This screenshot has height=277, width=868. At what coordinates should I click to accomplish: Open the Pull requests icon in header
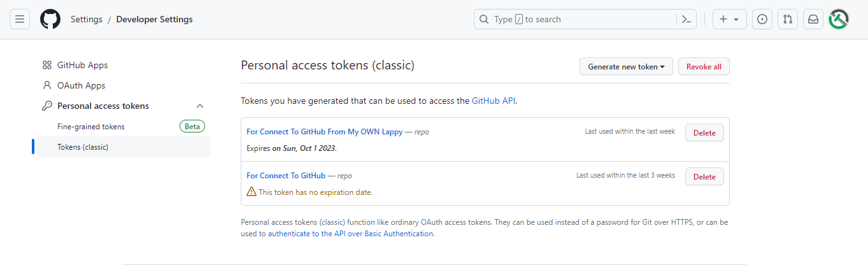[788, 19]
